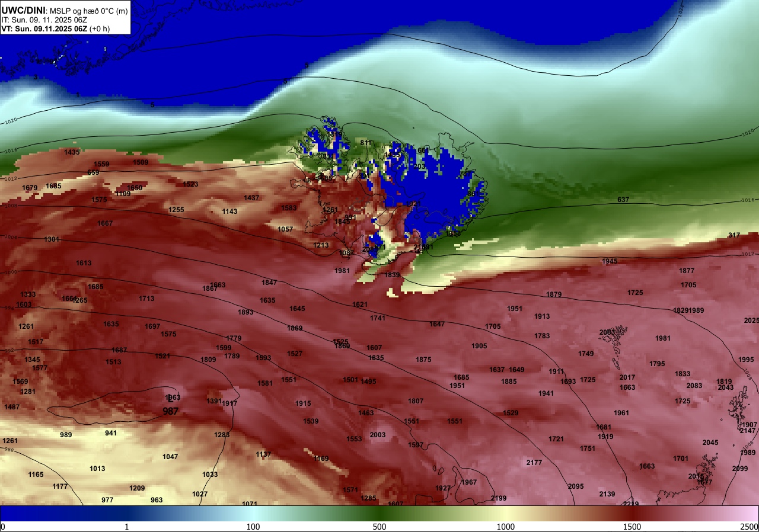This screenshot has height=532, width=759.
Task: Click the map value 1013
Action: (x=97, y=469)
